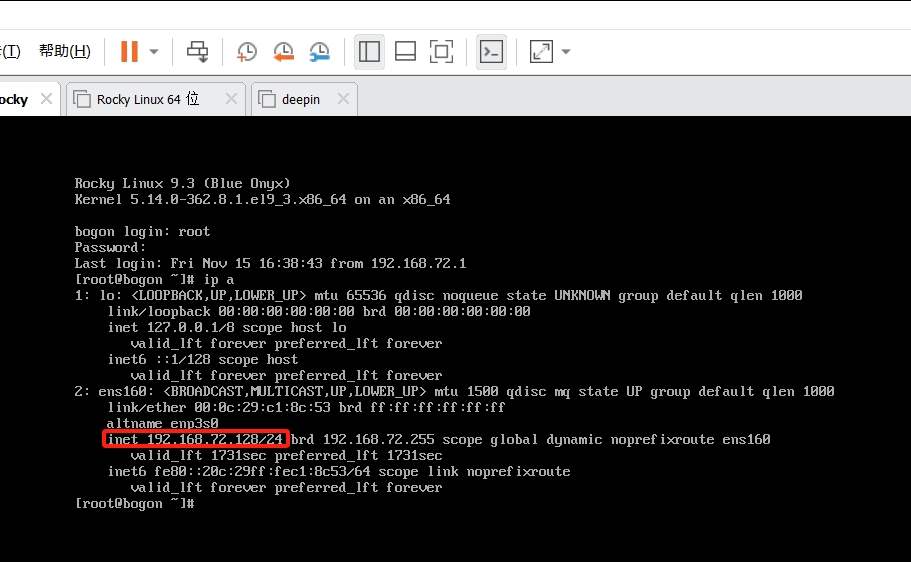Click the send Ctrl+Alt+Del icon
Screen dimensions: 911x562
point(198,51)
